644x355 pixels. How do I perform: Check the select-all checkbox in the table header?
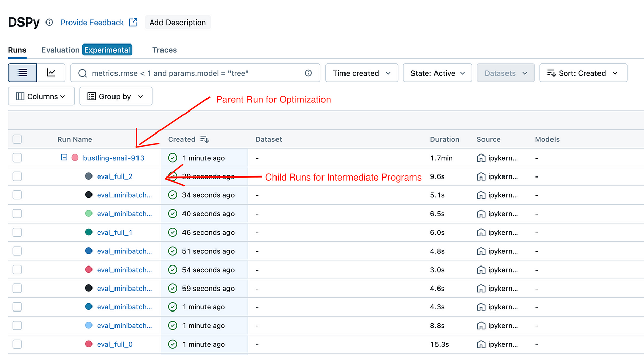coord(17,139)
